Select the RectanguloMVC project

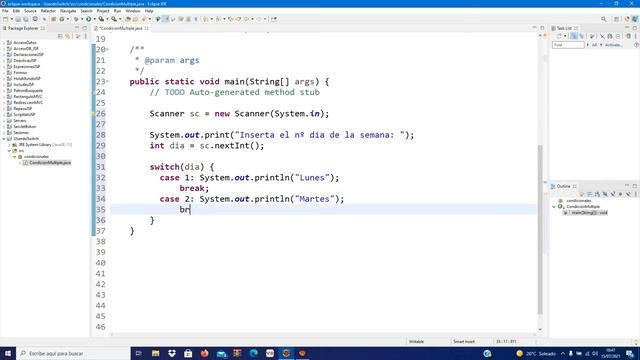point(28,97)
